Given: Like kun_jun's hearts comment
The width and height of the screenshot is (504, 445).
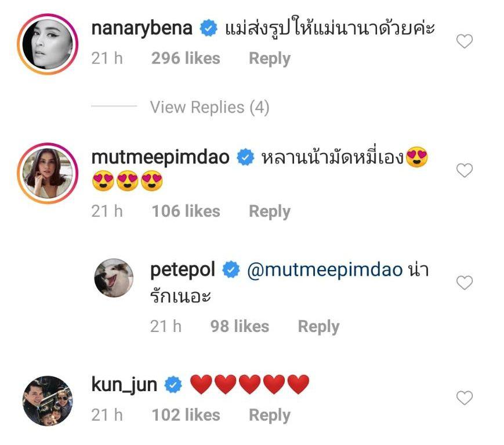Looking at the screenshot, I should click(465, 398).
